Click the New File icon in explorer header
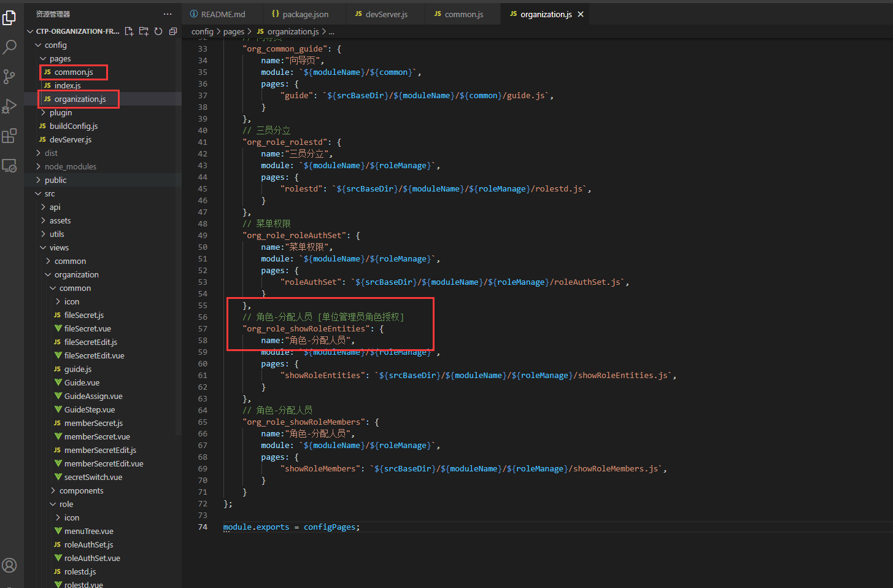This screenshot has height=588, width=893. tap(129, 31)
